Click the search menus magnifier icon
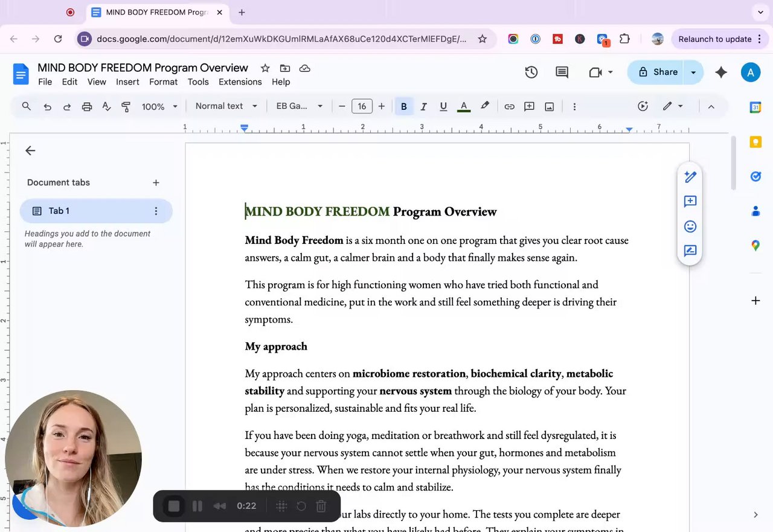 point(27,106)
